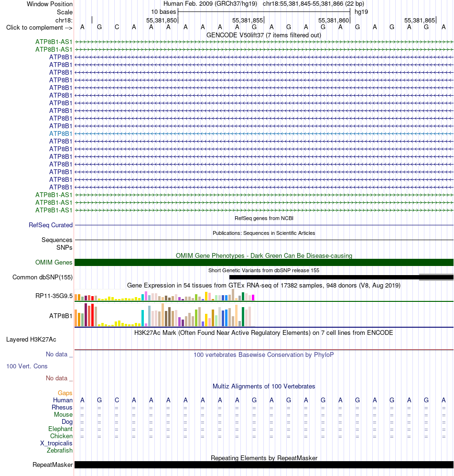Click the RefSeq Curated track label

click(x=51, y=225)
